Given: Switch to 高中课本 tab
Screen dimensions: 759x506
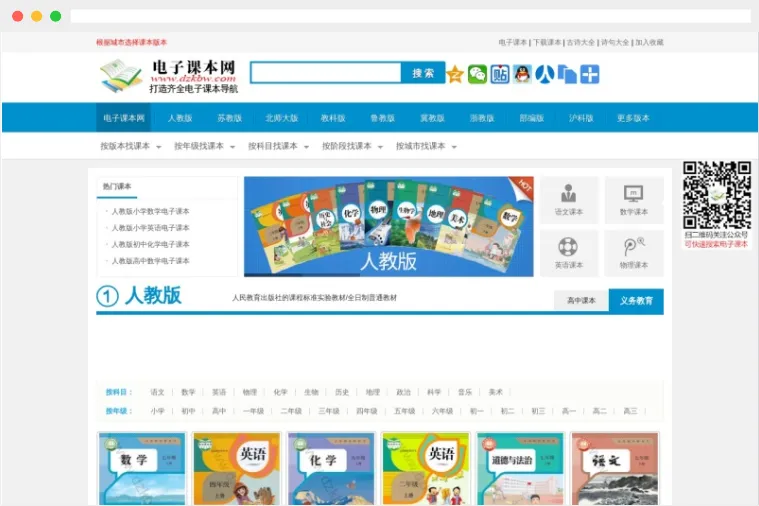Looking at the screenshot, I should point(581,301).
